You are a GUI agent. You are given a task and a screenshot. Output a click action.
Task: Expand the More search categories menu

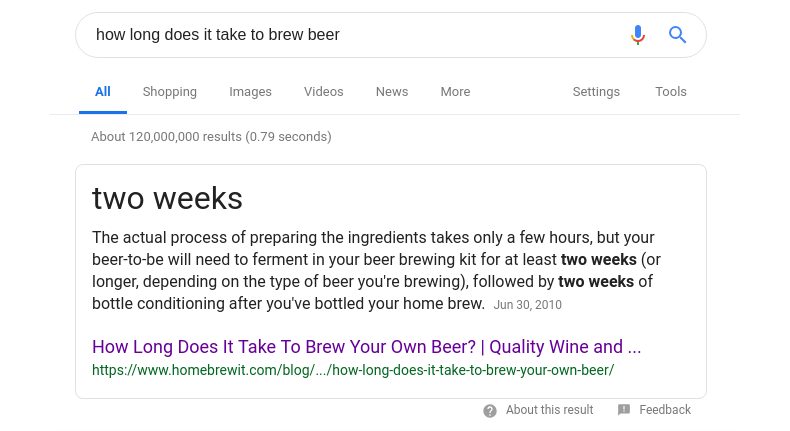455,92
